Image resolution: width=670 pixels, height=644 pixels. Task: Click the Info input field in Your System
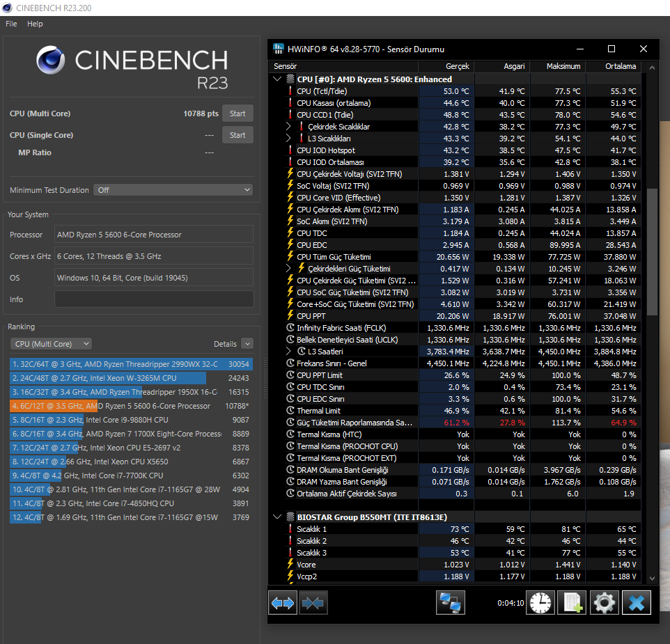click(x=154, y=299)
